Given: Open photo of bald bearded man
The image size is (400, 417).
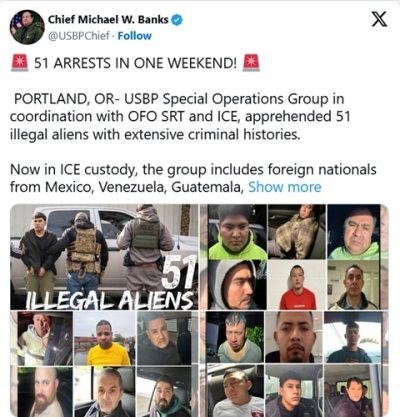Looking at the screenshot, I should pos(42,392).
